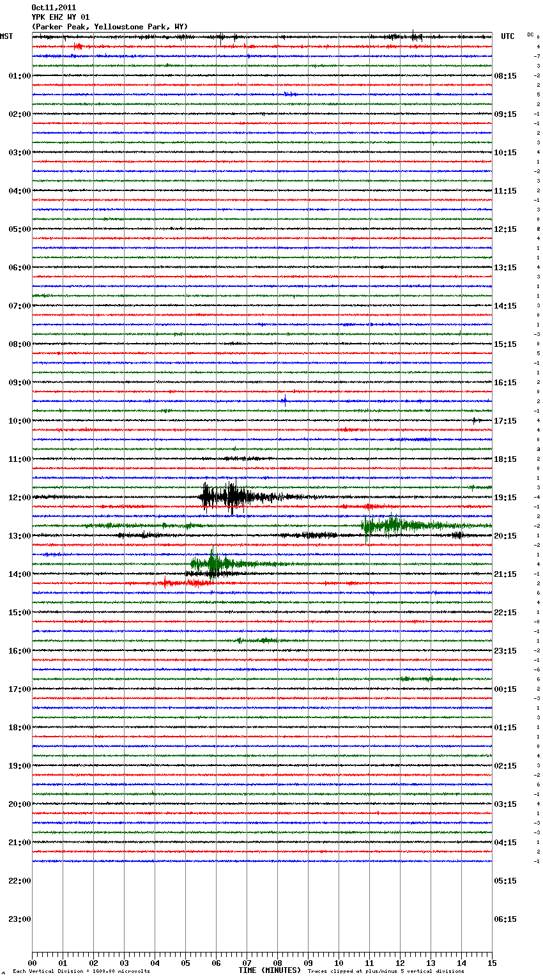
Task: Click the "17:15" UTC time label
Action: coord(505,421)
